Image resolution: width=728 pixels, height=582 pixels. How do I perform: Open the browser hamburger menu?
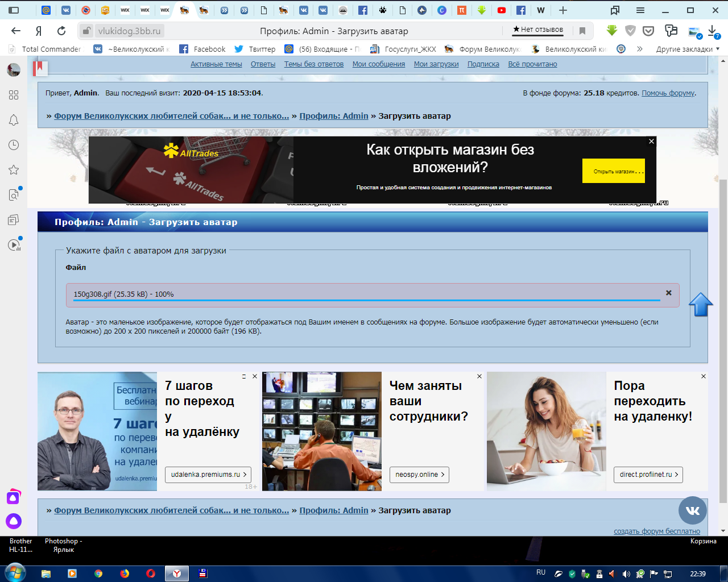click(640, 10)
